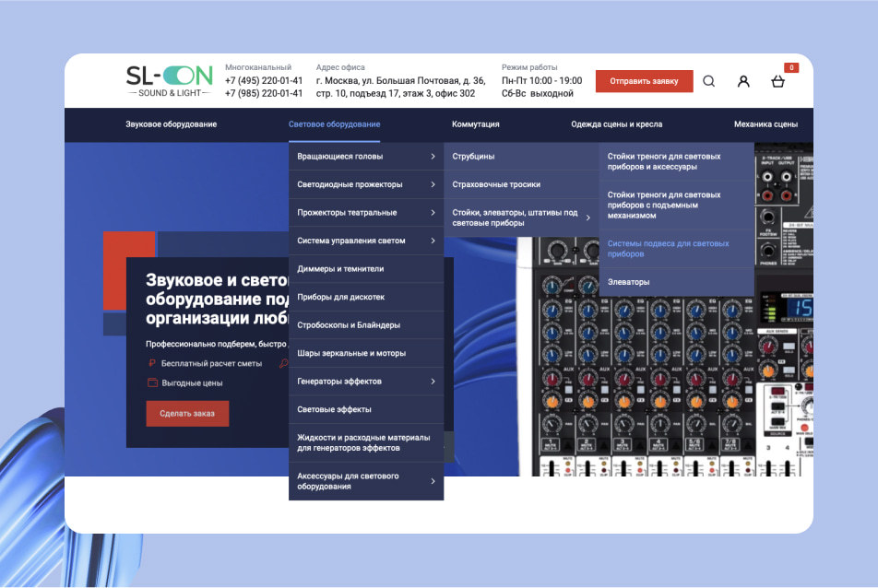Open Коммутация navigation item
Image resolution: width=878 pixels, height=588 pixels.
(475, 124)
